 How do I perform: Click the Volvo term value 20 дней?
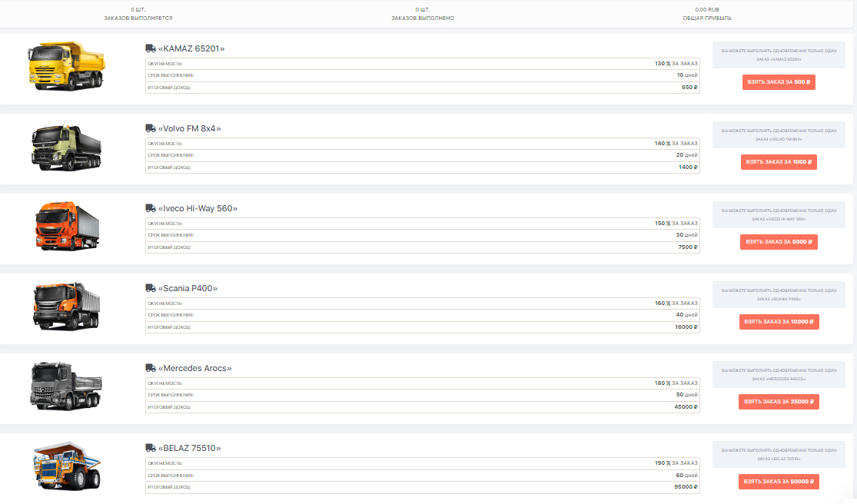coord(687,155)
